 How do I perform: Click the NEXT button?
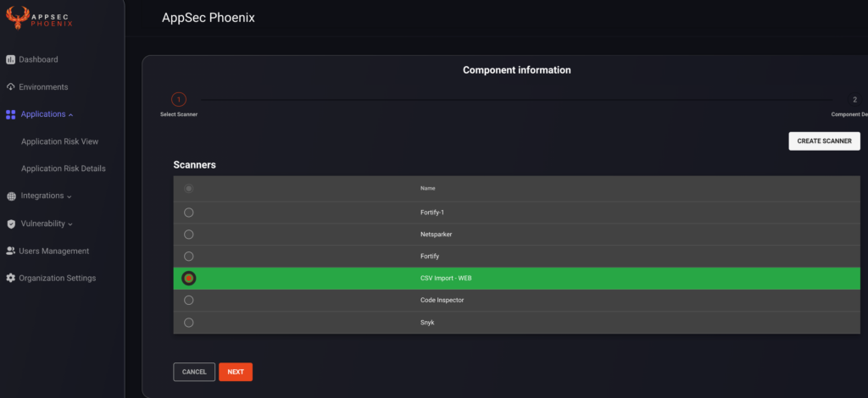pos(236,372)
